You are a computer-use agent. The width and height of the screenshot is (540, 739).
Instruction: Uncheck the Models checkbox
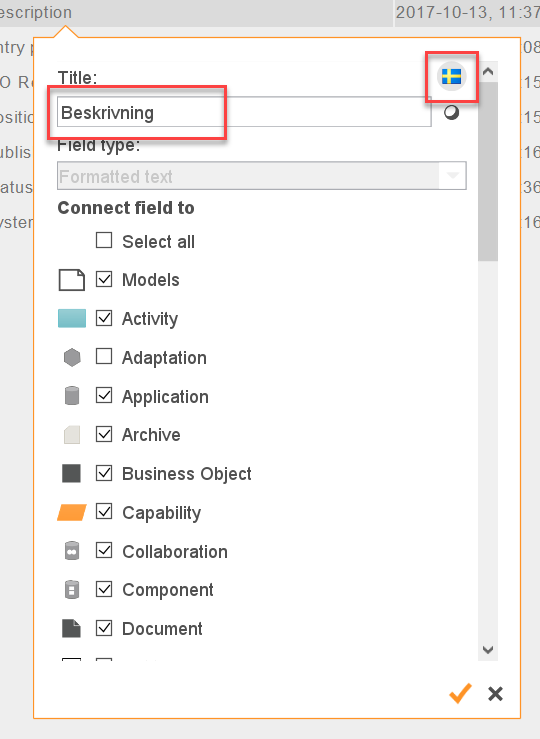tap(104, 279)
